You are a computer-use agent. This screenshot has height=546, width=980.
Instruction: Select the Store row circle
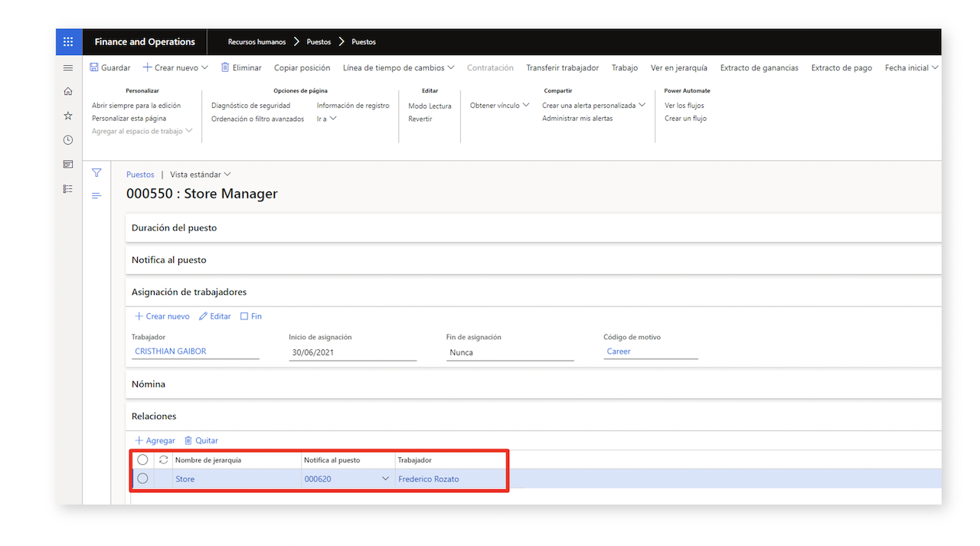click(142, 479)
